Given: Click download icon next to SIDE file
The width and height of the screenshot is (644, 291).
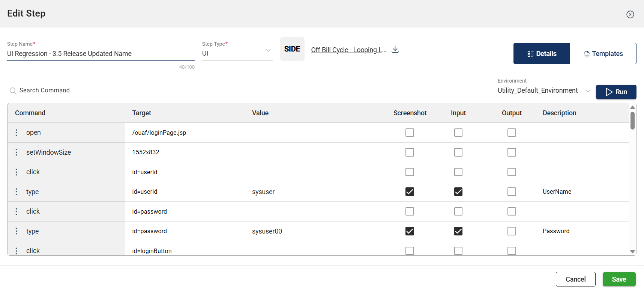Looking at the screenshot, I should click(x=395, y=50).
